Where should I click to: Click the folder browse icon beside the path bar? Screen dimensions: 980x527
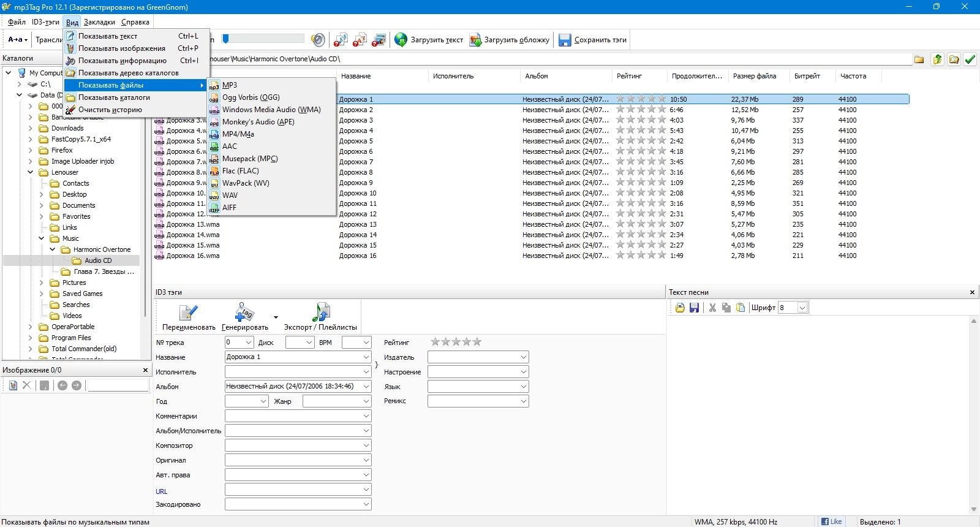[x=919, y=59]
